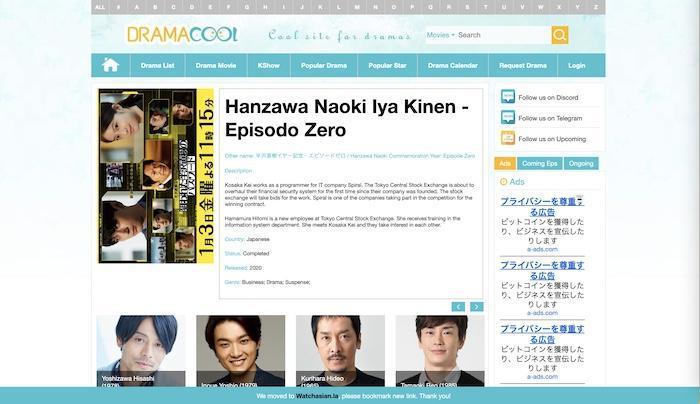Open Drama List menu

pos(157,65)
